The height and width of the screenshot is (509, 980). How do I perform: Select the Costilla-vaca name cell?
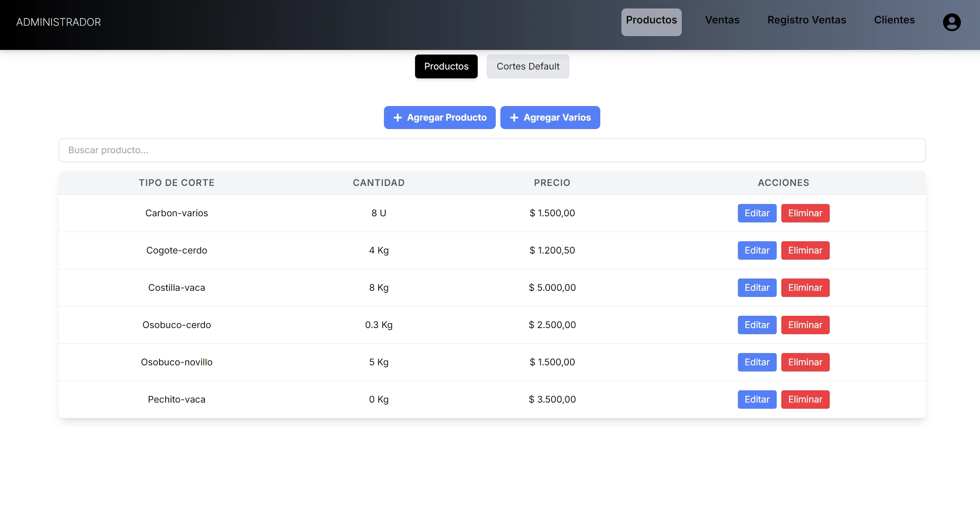click(x=177, y=288)
